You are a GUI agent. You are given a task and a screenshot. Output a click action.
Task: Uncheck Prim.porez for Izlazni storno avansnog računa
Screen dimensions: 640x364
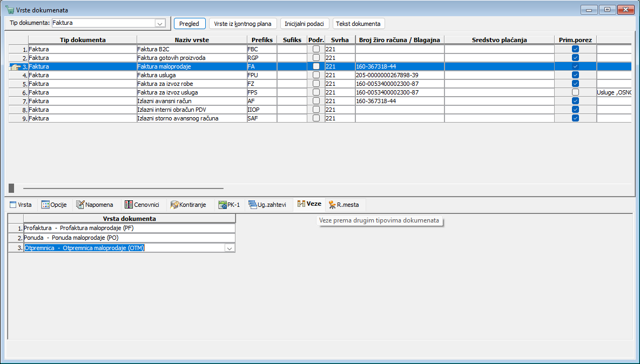point(576,118)
